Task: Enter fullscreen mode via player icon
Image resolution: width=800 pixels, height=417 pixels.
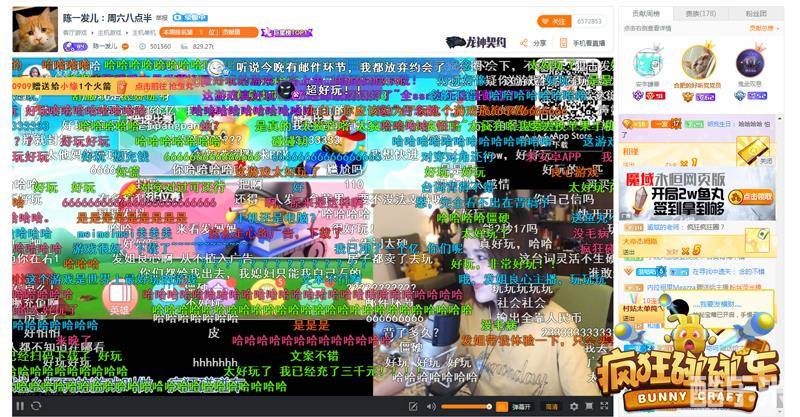Action: [x=603, y=406]
